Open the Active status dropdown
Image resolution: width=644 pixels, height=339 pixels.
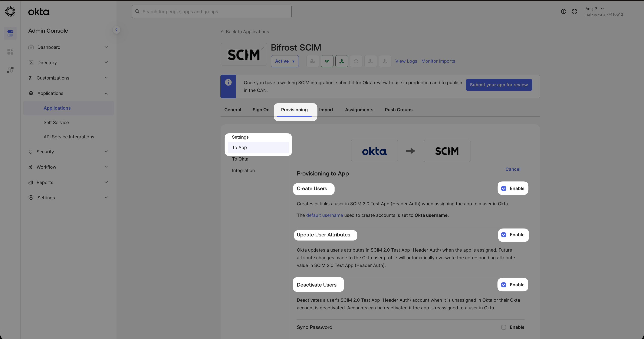pyautogui.click(x=285, y=61)
